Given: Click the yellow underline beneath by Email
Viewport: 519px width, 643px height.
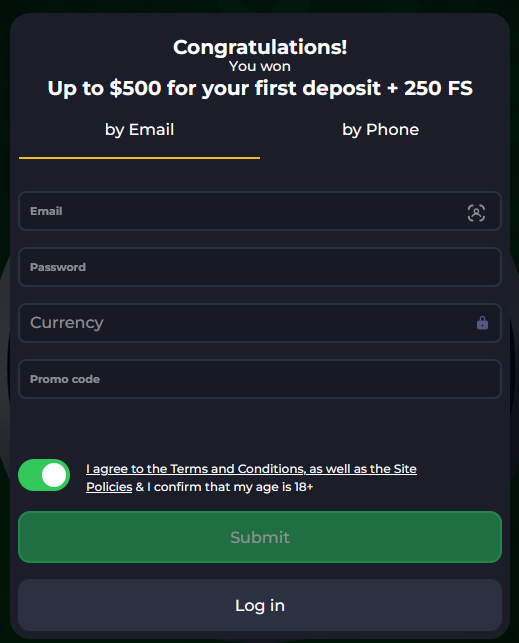Looking at the screenshot, I should click(x=139, y=157).
